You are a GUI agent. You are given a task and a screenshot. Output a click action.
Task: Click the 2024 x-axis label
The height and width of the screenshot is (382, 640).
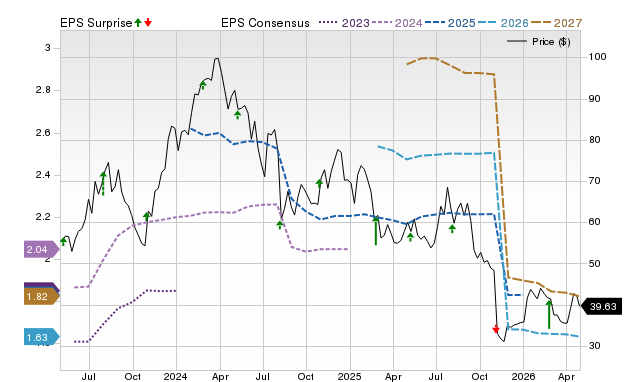(176, 376)
